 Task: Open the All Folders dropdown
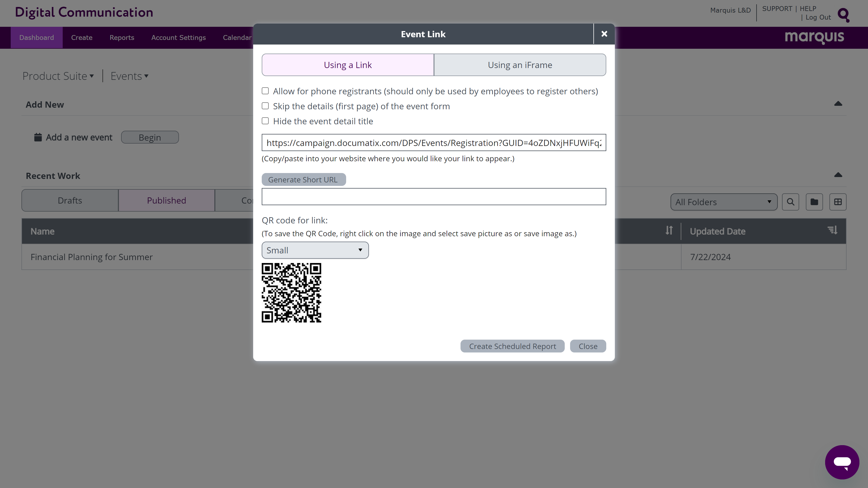(x=724, y=202)
